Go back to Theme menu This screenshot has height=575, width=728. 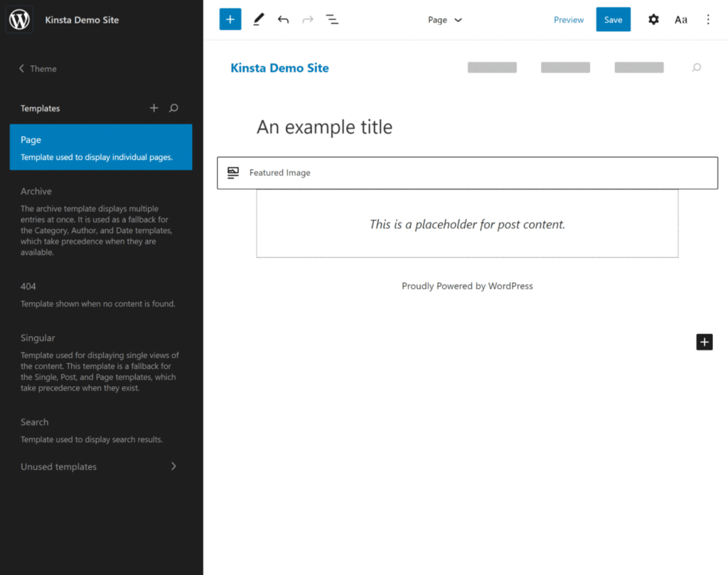tap(38, 69)
